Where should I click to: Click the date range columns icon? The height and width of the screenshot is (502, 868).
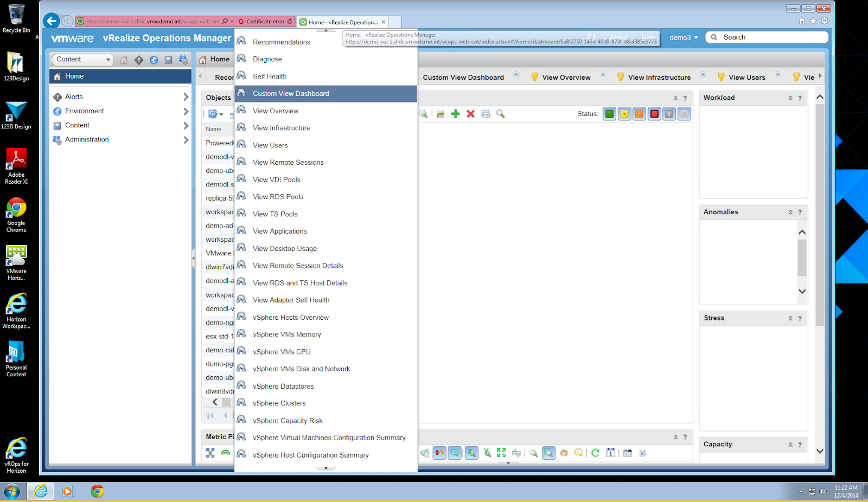pos(628,453)
